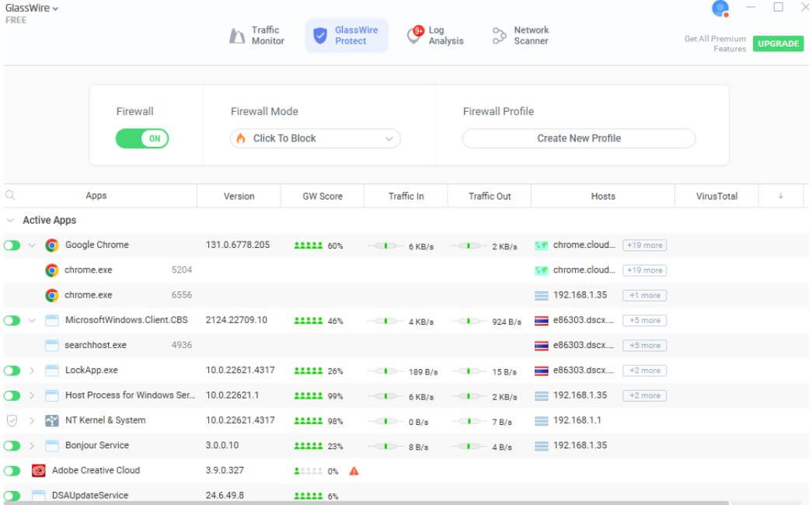Show +19 more hosts for Google Chrome
The image size is (812, 505).
click(x=644, y=245)
